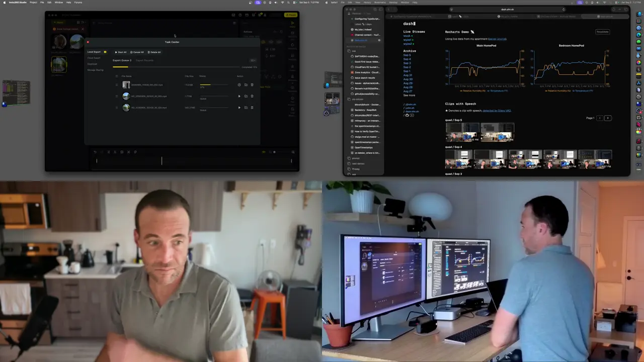Tick the second queued file's checkbox
This screenshot has height=362, width=644.
(x=117, y=96)
